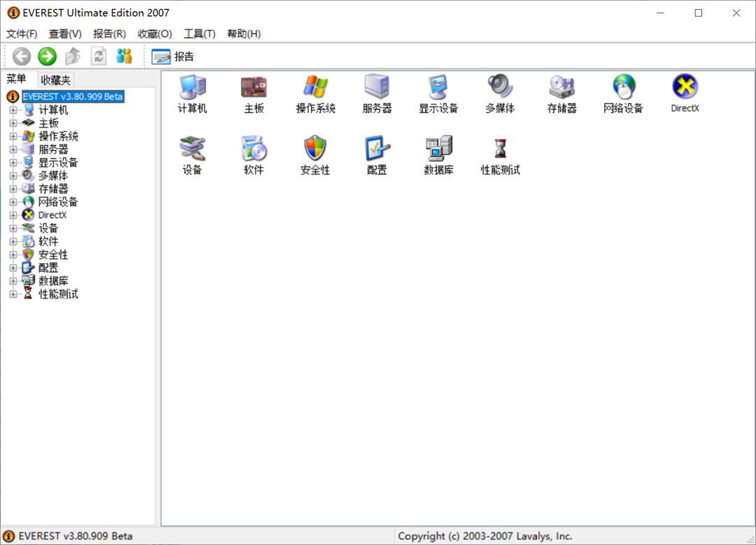Viewport: 756px width, 545px height.
Task: Select 设备 in the tree
Action: click(x=48, y=228)
